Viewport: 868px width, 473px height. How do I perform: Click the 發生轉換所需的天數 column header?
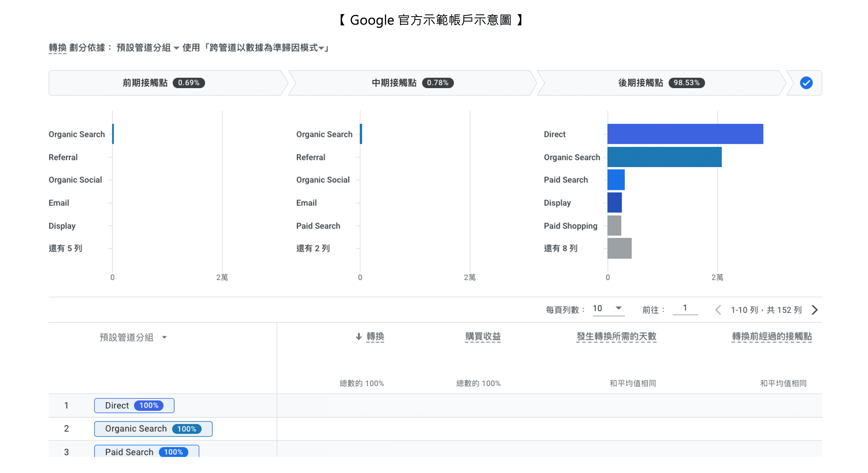click(x=616, y=336)
